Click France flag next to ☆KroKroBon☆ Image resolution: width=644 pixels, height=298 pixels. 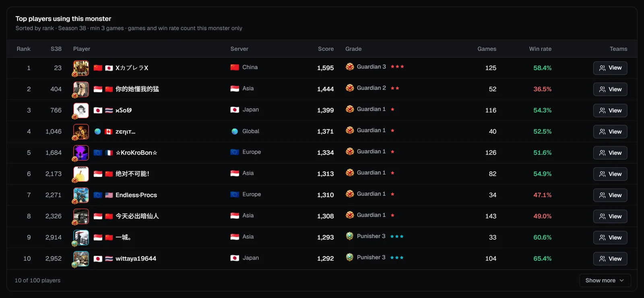pyautogui.click(x=109, y=153)
